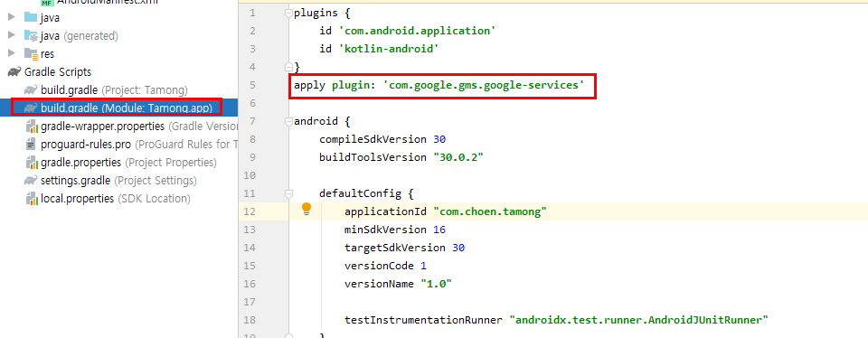Screen dimensions: 868x338
Task: Click gradle icon of build.gradle (Project: Tamong)
Action: click(31, 90)
